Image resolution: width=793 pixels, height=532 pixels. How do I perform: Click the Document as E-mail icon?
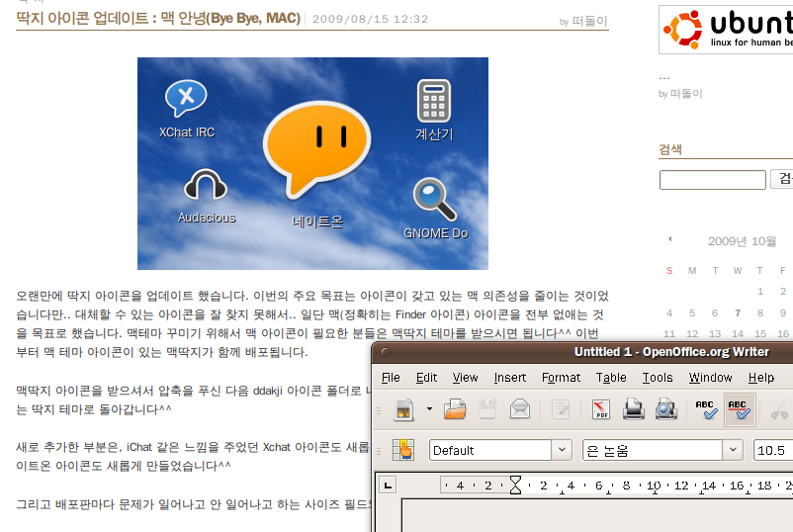[520, 409]
